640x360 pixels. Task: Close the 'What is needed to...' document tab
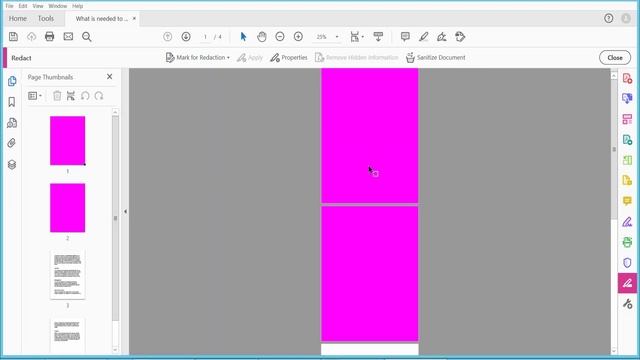[134, 18]
